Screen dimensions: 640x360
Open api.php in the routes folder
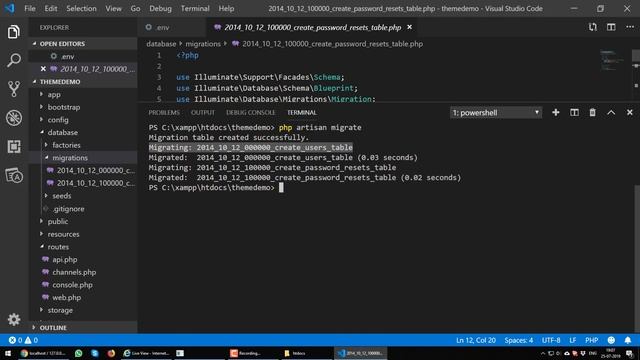point(64,259)
